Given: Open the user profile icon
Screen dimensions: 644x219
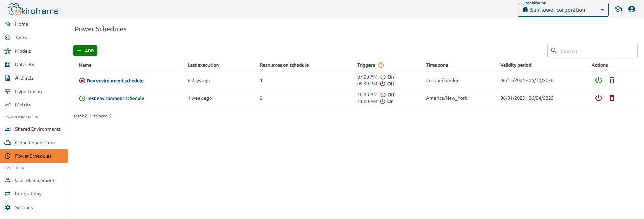Looking at the screenshot, I should [x=632, y=9].
